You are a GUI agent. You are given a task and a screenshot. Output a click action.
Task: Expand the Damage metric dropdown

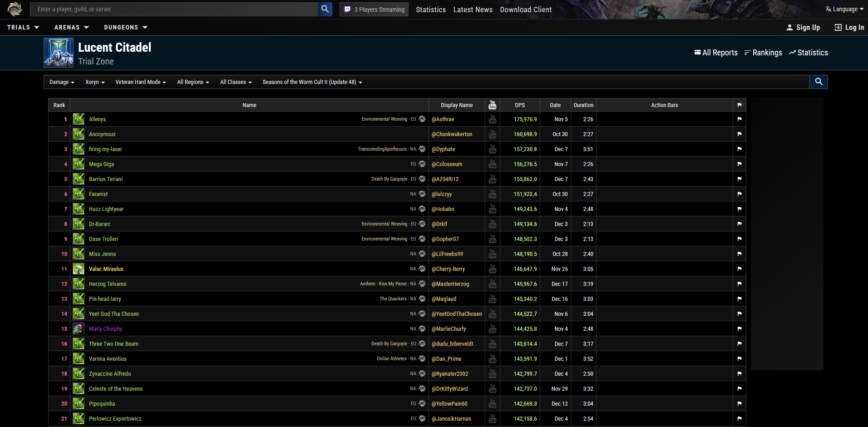(62, 82)
